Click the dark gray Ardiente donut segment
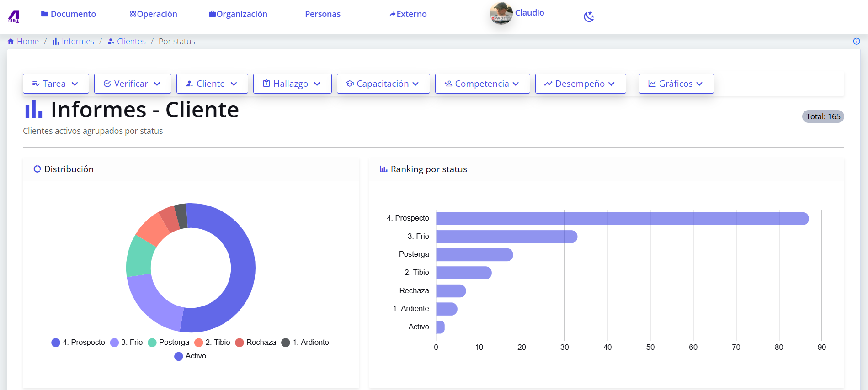Screen dimensions: 868x390 point(181,216)
